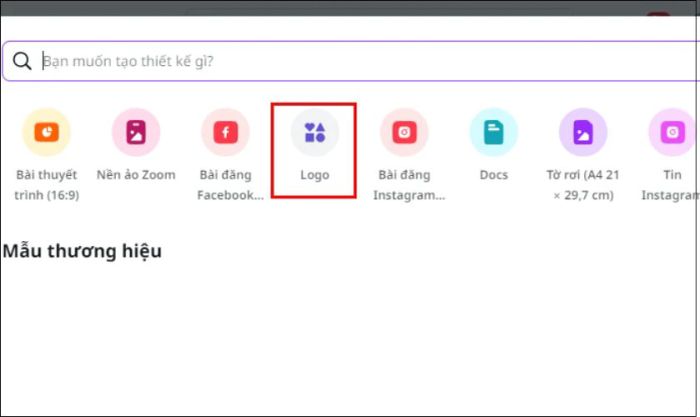700x417 pixels.
Task: Select the Facebook post icon
Action: pos(225,132)
